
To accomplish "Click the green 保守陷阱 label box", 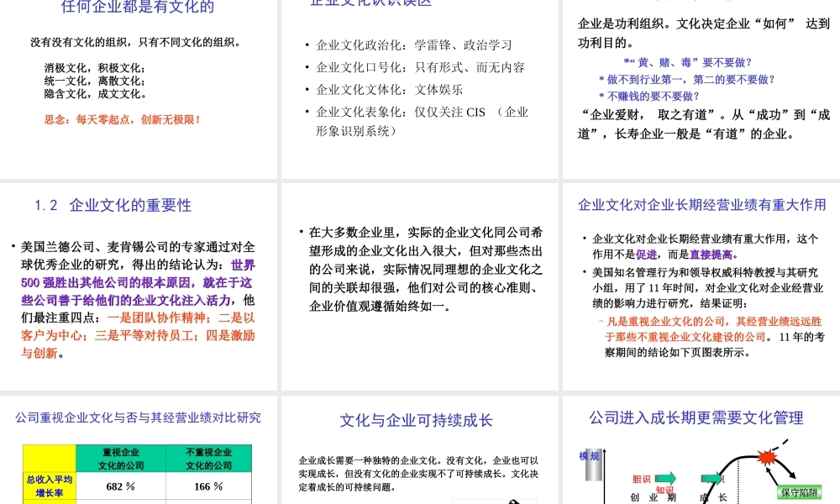I will [801, 492].
